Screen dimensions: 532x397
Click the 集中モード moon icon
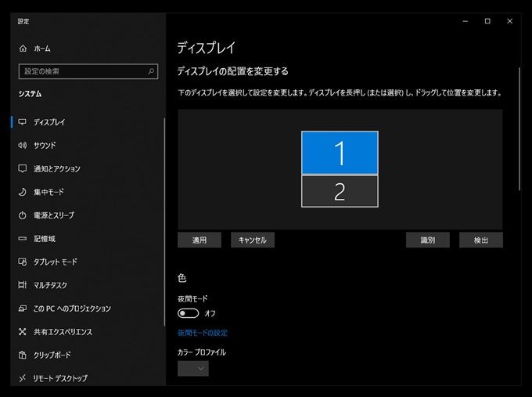click(23, 192)
